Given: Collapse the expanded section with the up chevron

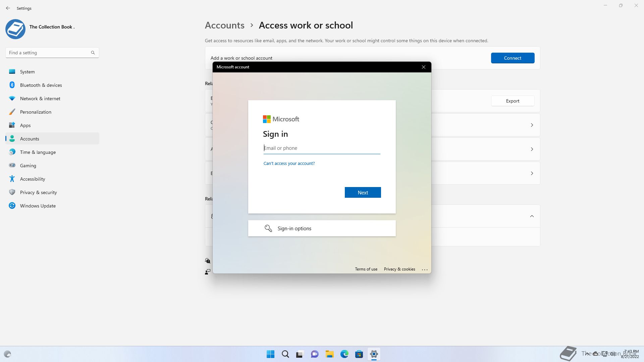Looking at the screenshot, I should coord(532,216).
